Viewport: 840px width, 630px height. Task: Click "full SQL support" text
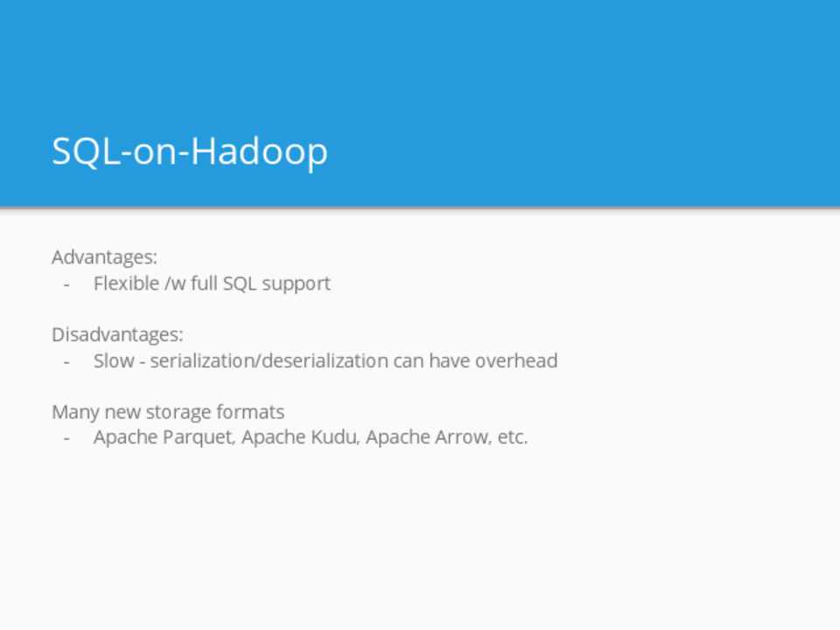tap(260, 283)
